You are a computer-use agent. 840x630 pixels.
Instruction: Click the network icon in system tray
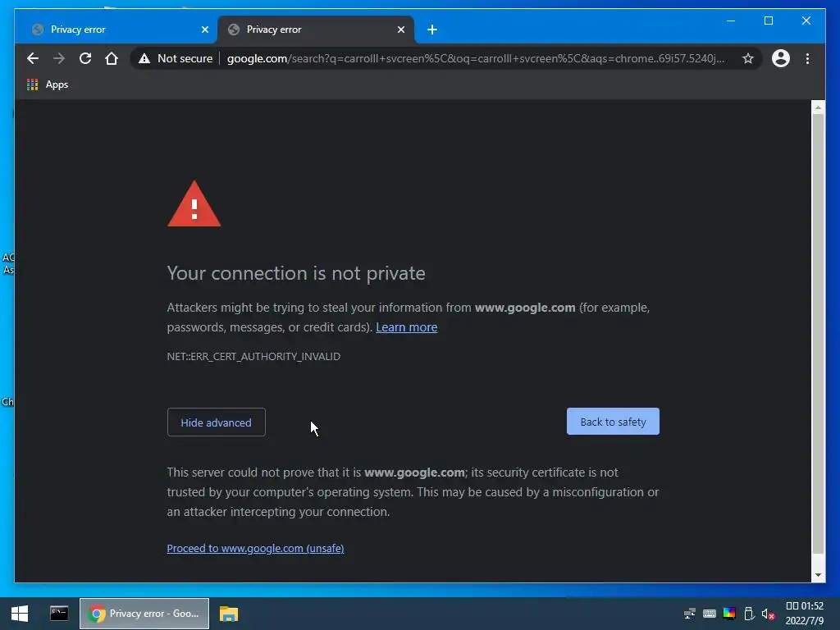(x=689, y=614)
